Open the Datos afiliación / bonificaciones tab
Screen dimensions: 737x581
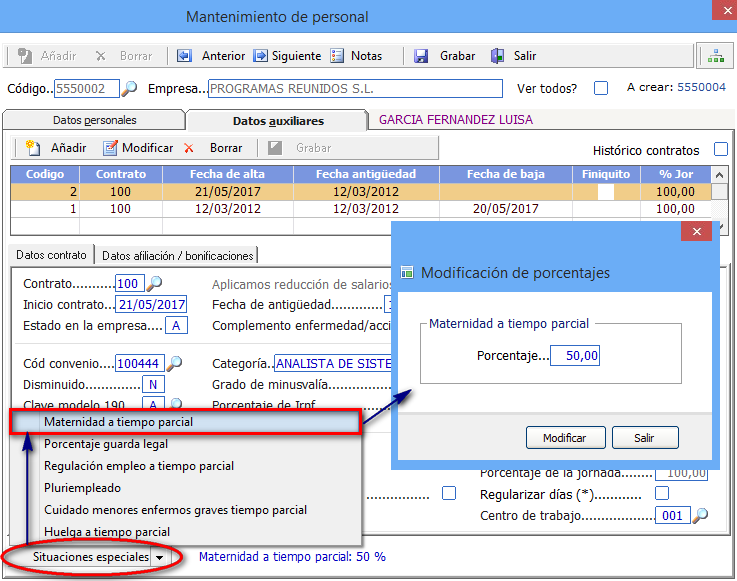coord(178,255)
